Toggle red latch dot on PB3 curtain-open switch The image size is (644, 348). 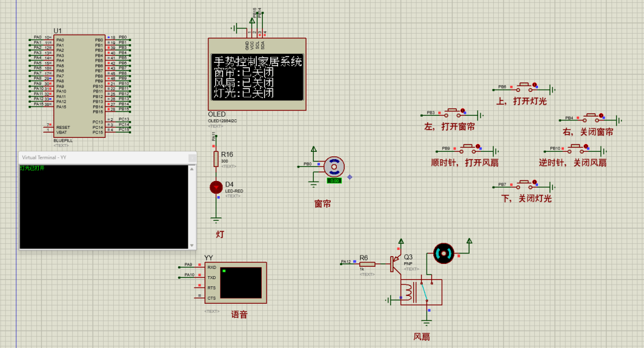click(x=463, y=112)
